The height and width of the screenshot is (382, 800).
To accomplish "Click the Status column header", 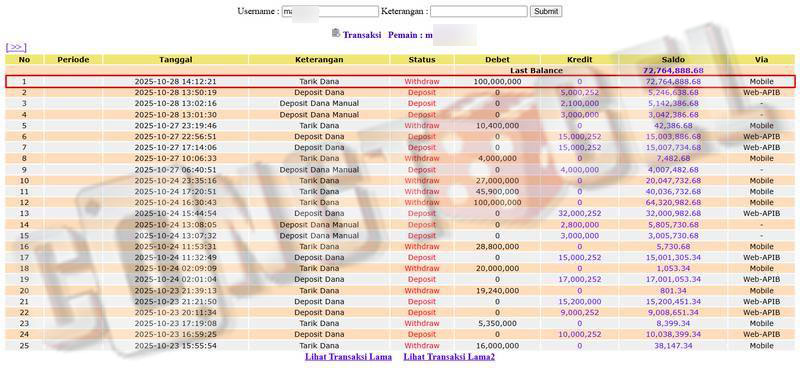I will pyautogui.click(x=422, y=60).
